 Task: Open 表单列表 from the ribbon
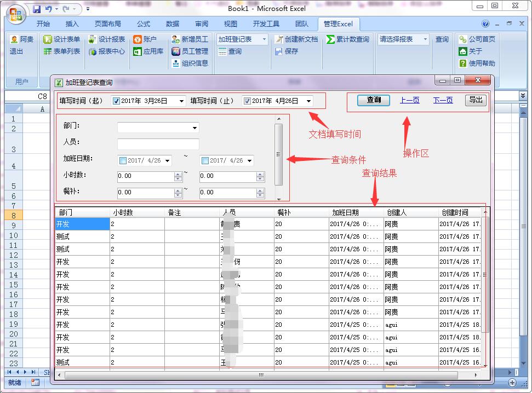point(48,51)
